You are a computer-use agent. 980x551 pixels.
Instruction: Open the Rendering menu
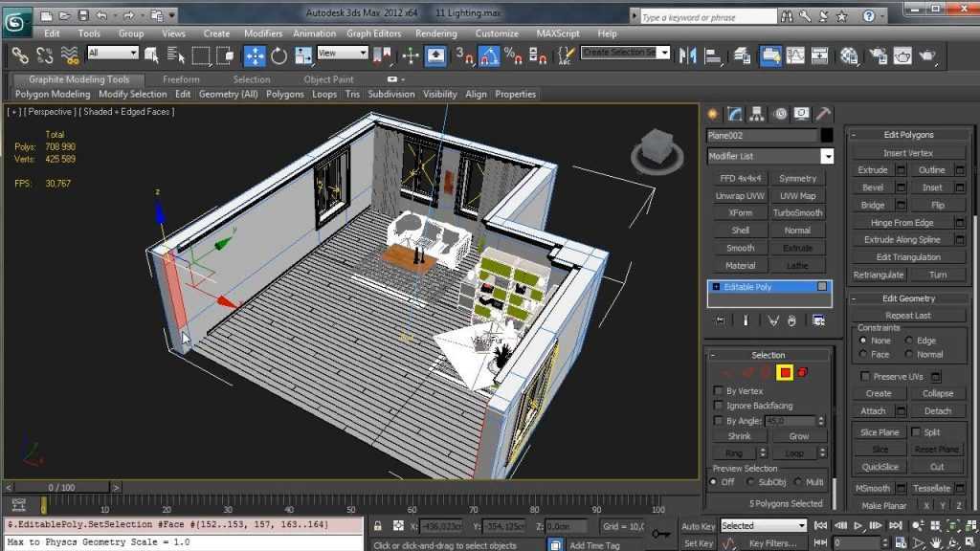point(435,33)
